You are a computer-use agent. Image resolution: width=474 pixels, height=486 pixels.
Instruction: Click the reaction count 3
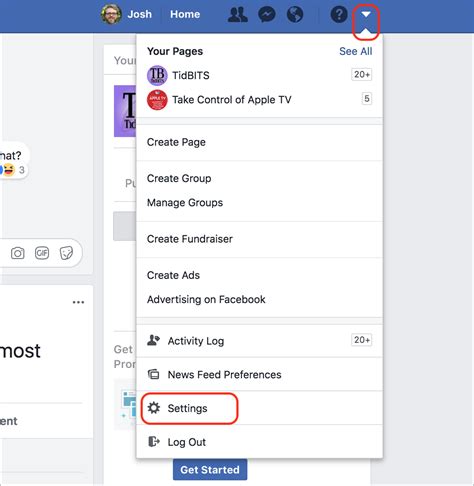pyautogui.click(x=22, y=170)
